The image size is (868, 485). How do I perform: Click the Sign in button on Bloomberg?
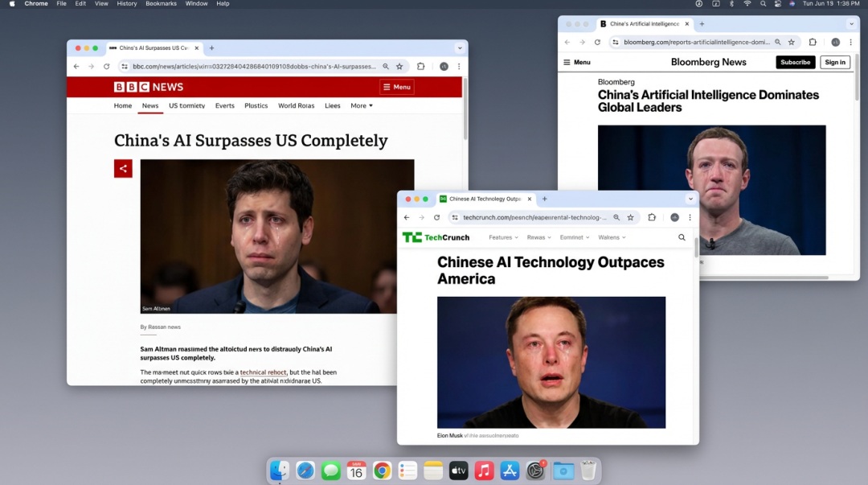835,62
